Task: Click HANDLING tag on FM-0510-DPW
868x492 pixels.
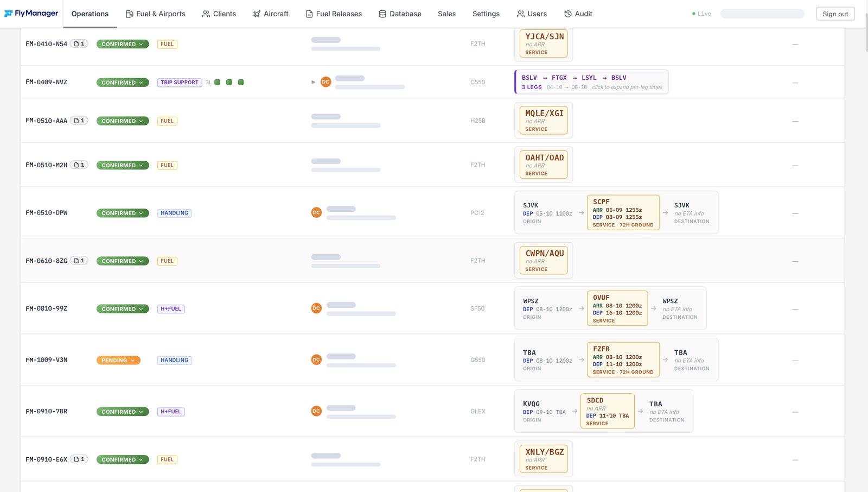Action: click(x=175, y=213)
